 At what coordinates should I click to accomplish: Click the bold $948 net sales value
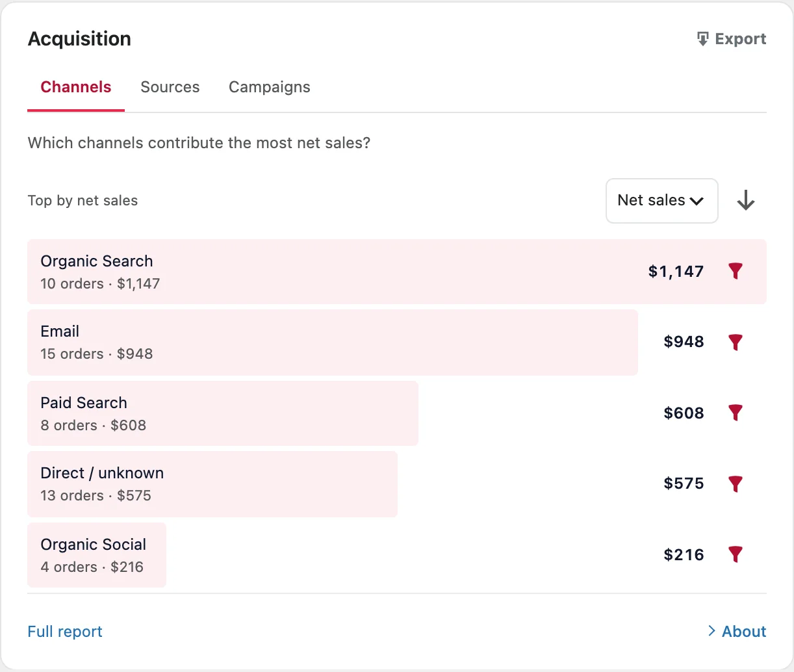pyautogui.click(x=684, y=342)
